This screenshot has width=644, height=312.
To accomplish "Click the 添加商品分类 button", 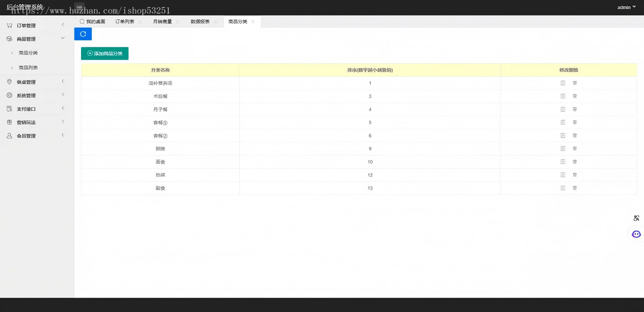I will point(105,54).
